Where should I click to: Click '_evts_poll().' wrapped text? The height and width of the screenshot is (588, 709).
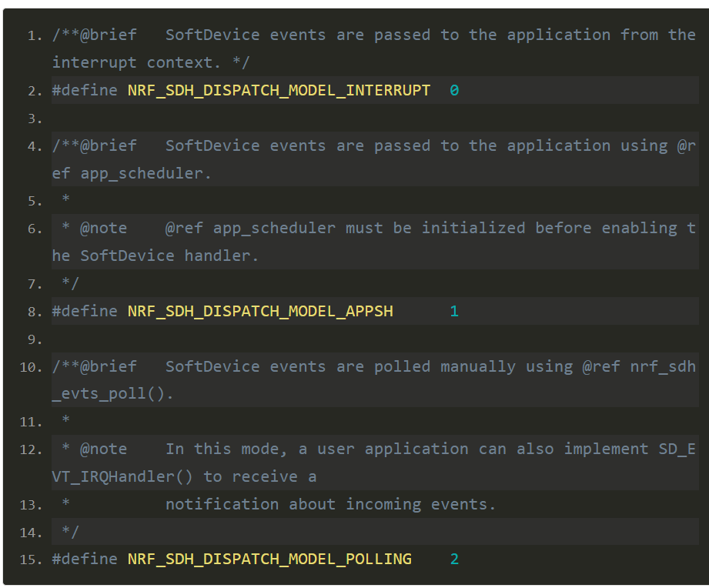click(x=112, y=393)
